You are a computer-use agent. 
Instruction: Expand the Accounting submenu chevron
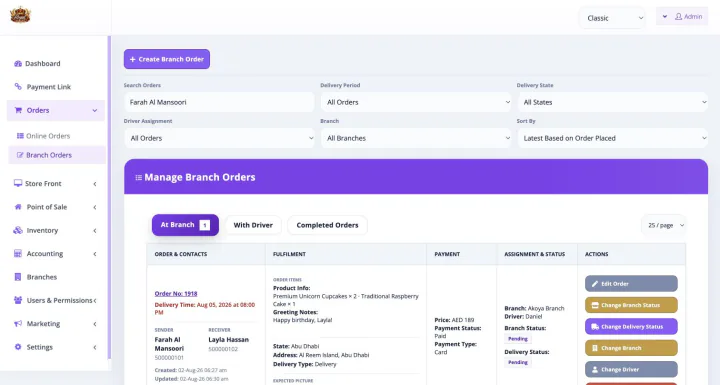95,254
